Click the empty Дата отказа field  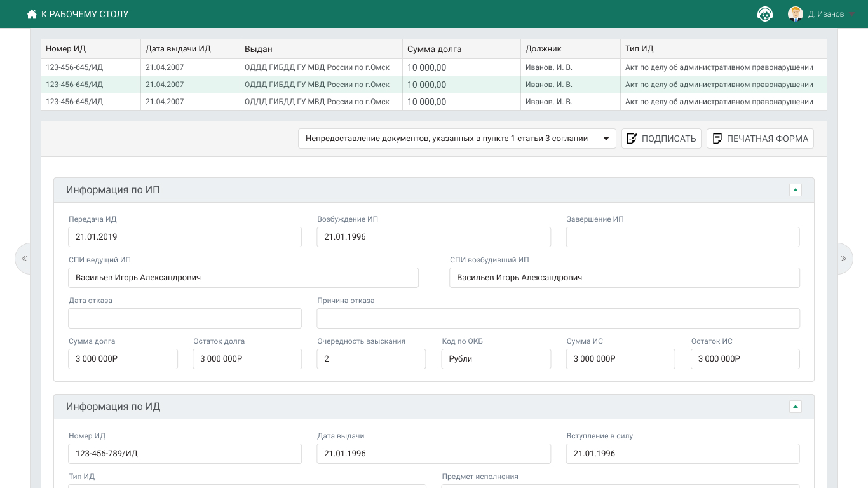click(x=185, y=318)
